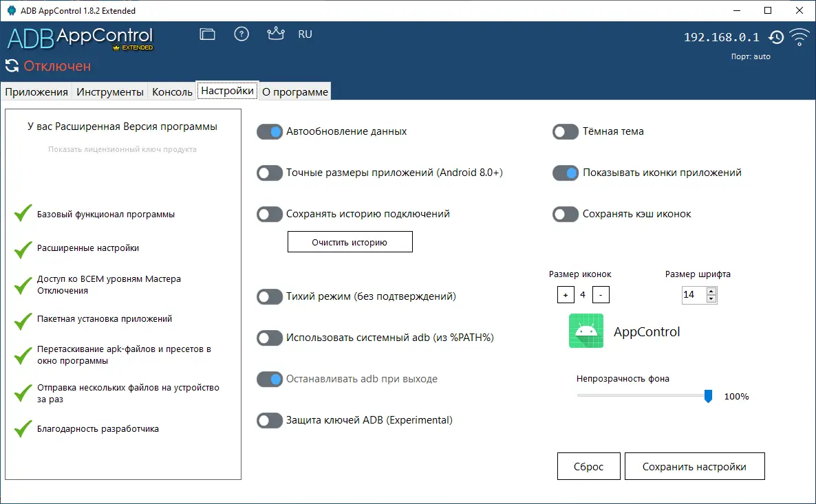Turn off Показывать иконки приложений

coord(565,173)
